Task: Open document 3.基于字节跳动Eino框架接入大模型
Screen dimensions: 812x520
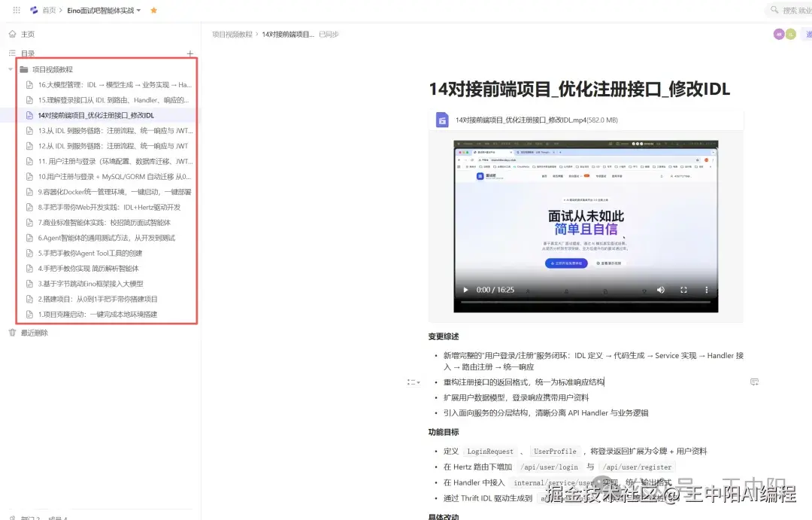Action: pyautogui.click(x=91, y=284)
